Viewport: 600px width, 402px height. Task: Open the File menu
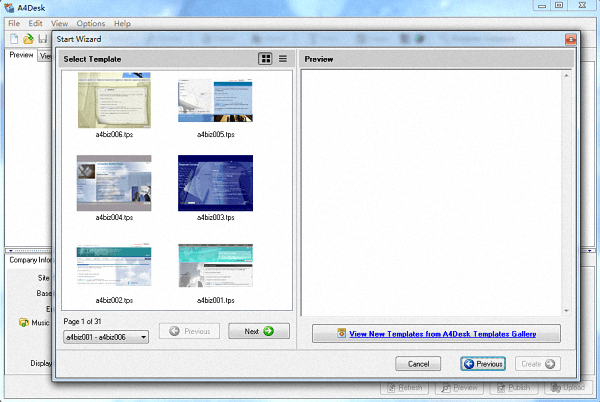coord(14,23)
